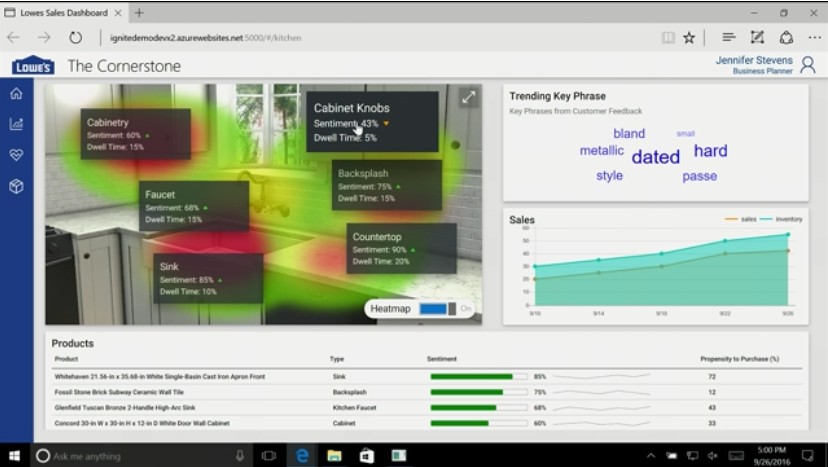Open the heart sentiment sidebar icon

click(x=16, y=155)
